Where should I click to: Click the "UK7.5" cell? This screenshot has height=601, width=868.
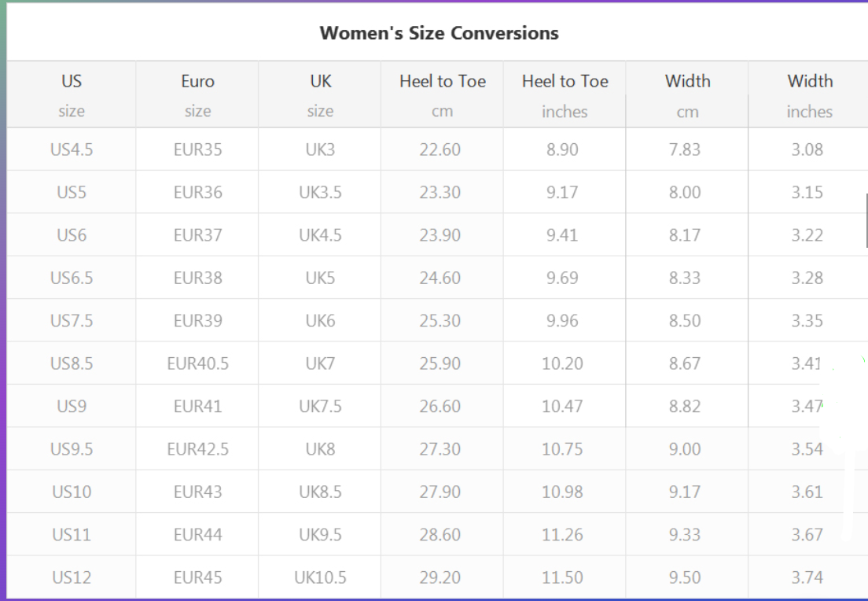point(320,406)
